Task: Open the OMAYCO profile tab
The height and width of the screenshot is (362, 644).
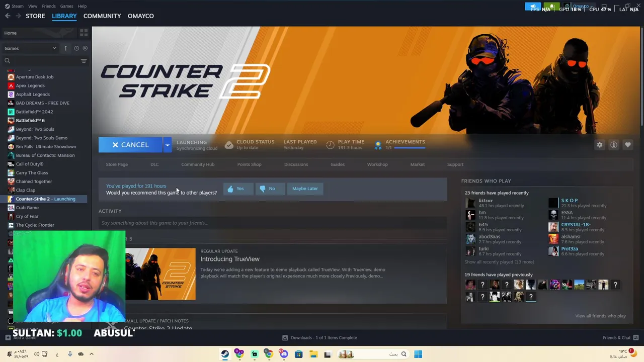Action: coord(141,16)
